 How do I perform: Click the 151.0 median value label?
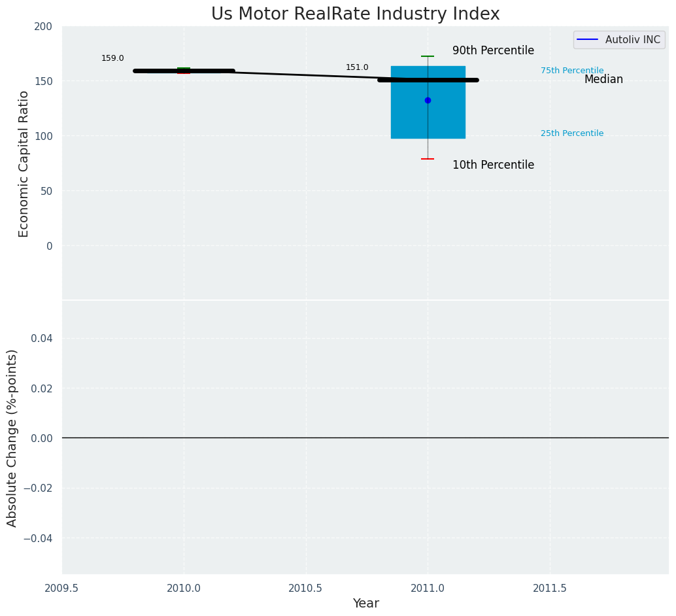point(357,67)
